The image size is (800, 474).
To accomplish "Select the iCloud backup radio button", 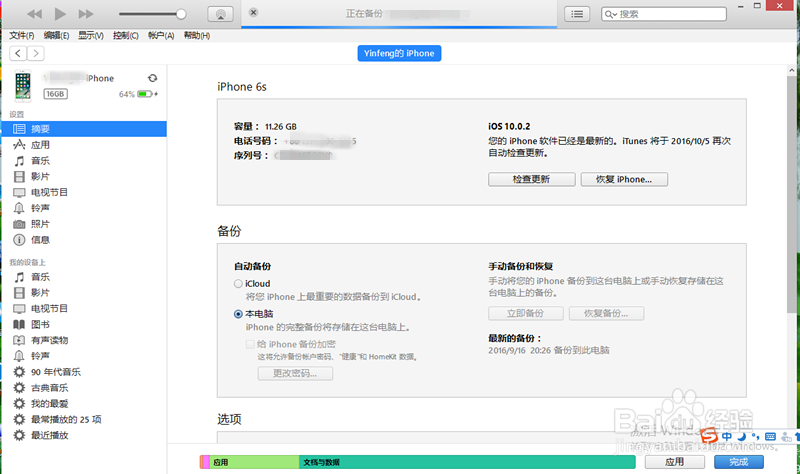I will 238,284.
